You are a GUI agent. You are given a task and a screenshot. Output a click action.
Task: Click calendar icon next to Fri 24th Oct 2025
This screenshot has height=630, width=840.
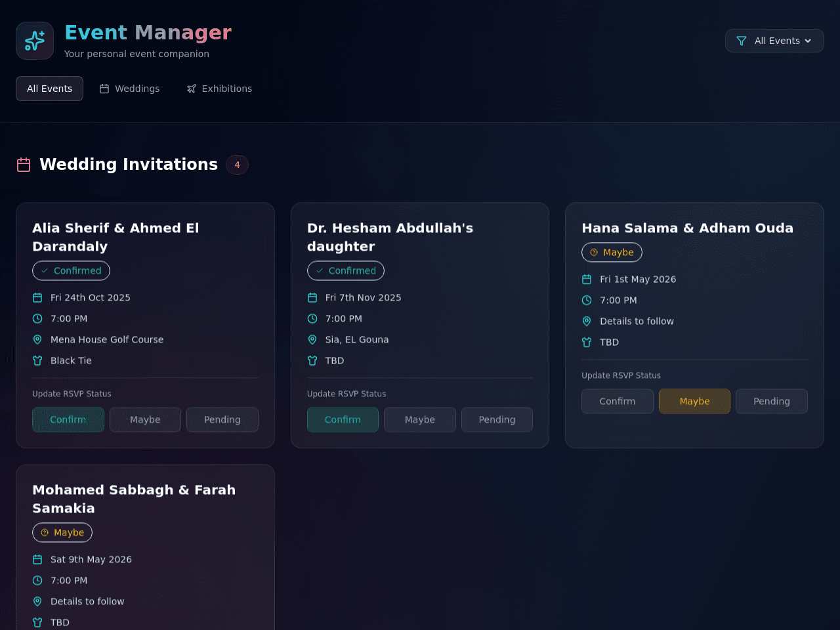37,297
